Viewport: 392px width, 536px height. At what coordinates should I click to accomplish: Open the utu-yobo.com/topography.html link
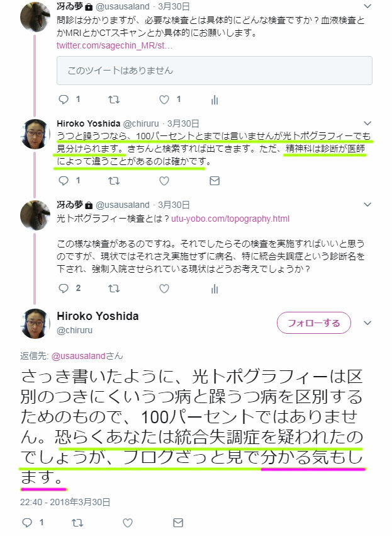230,219
